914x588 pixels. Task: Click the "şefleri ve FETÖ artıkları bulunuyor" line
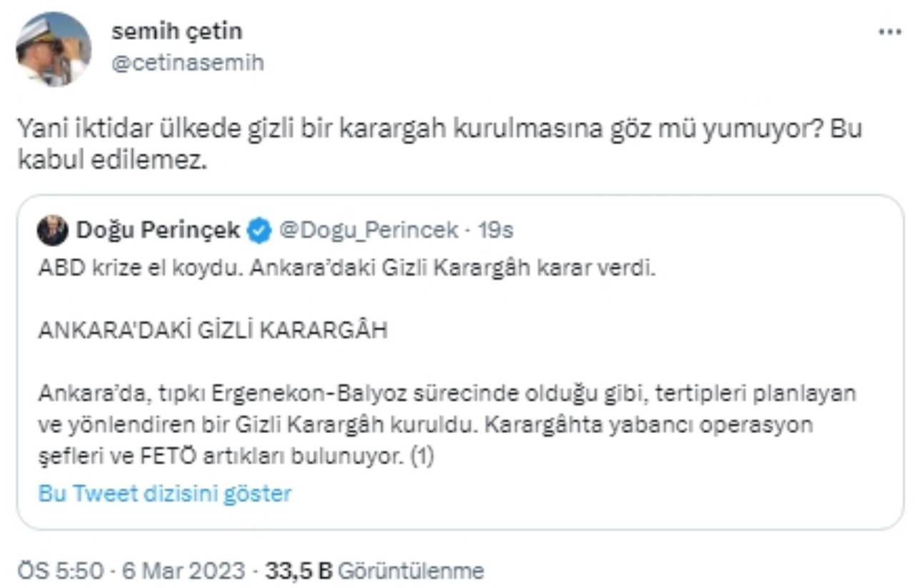pos(236,457)
